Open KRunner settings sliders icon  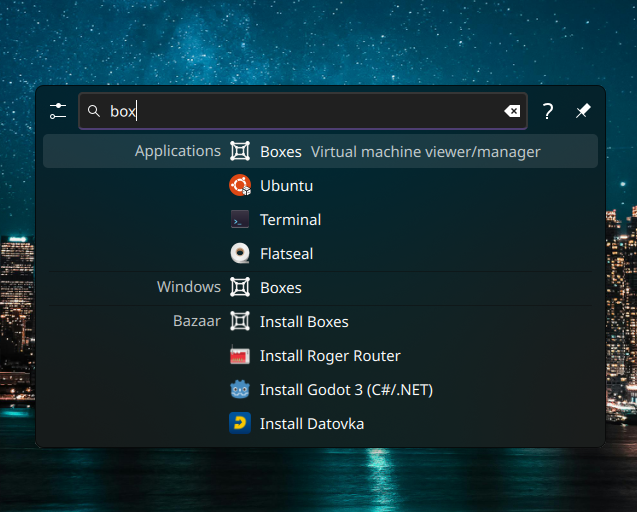point(58,111)
